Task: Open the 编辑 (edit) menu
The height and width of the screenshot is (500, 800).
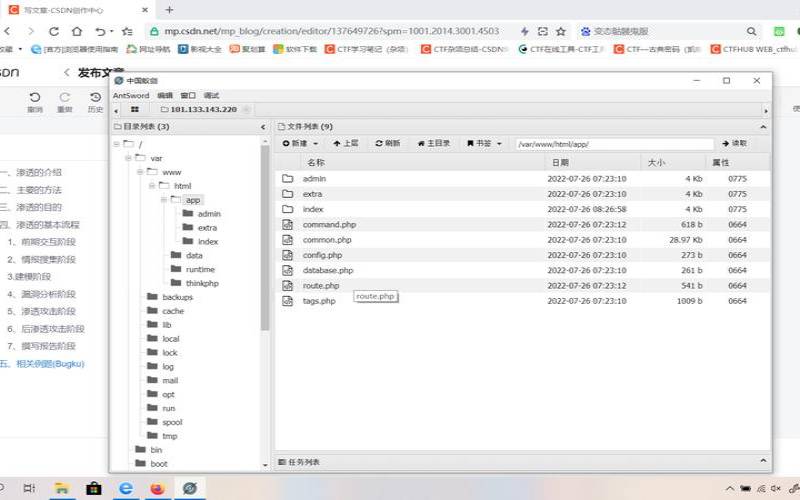Action: (x=165, y=95)
